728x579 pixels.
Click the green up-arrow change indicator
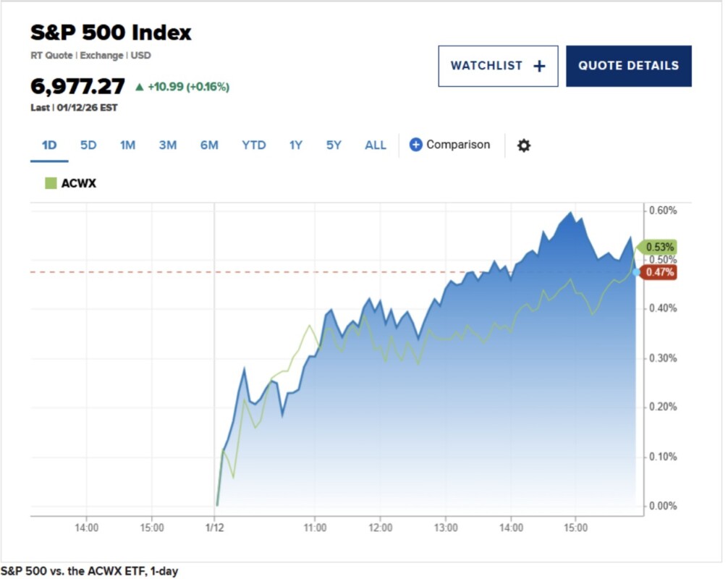click(140, 87)
